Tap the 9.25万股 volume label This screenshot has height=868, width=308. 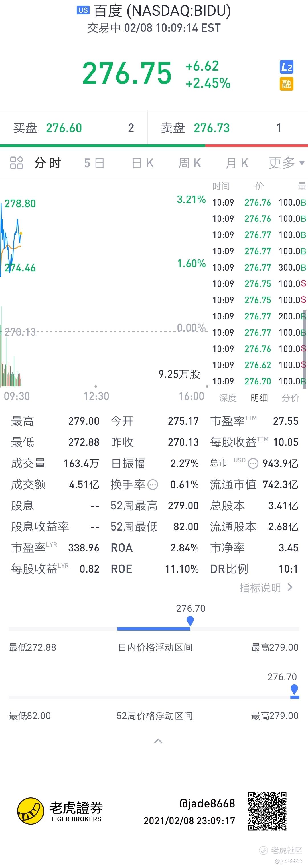tap(179, 374)
